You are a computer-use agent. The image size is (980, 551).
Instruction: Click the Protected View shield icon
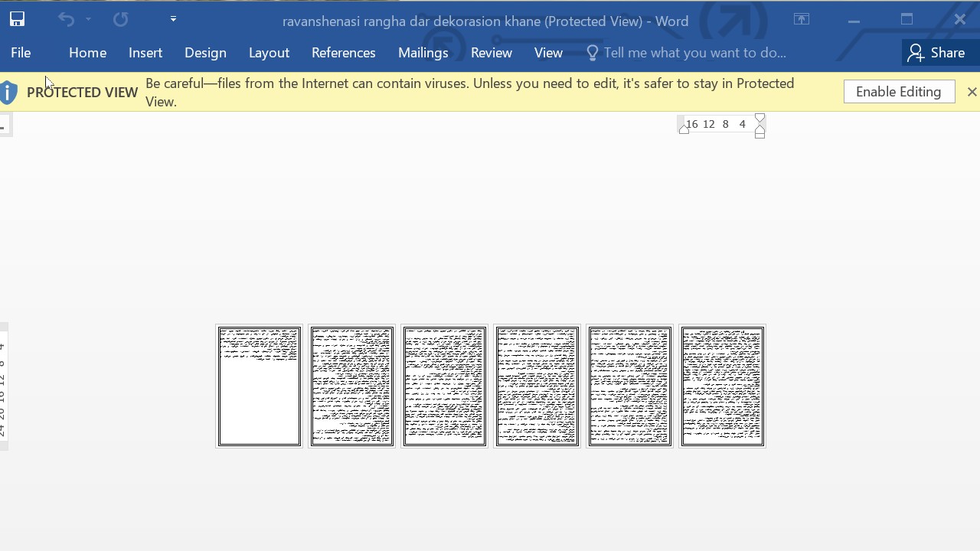click(x=8, y=92)
